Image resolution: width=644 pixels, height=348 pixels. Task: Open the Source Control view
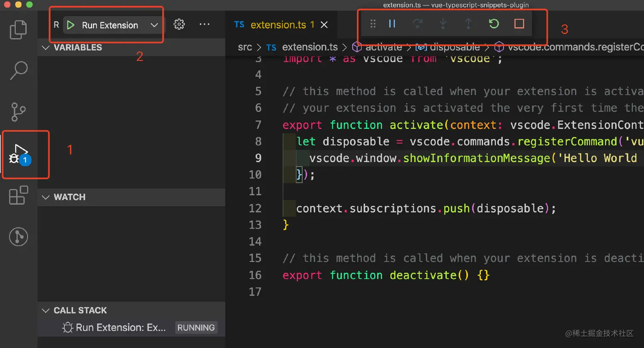tap(18, 112)
